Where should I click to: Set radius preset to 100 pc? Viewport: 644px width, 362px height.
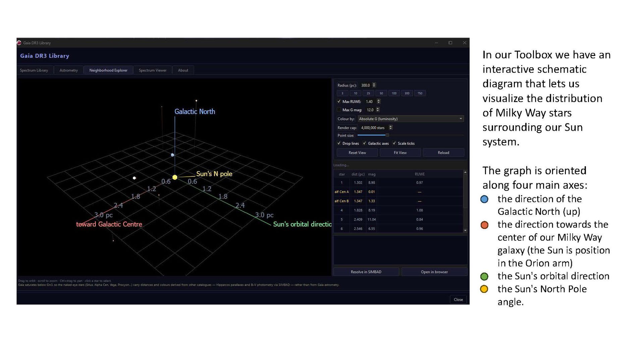394,93
